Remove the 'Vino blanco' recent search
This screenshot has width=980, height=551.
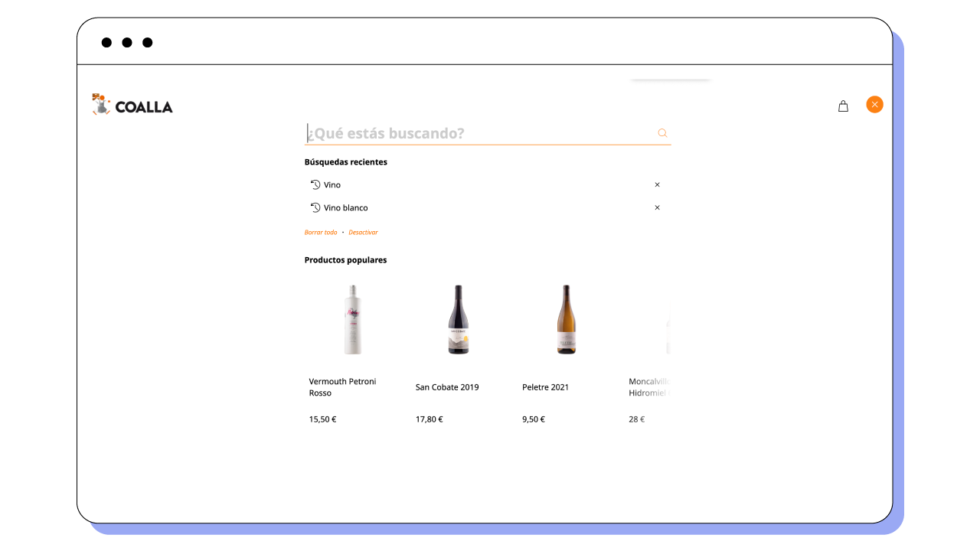pyautogui.click(x=657, y=208)
